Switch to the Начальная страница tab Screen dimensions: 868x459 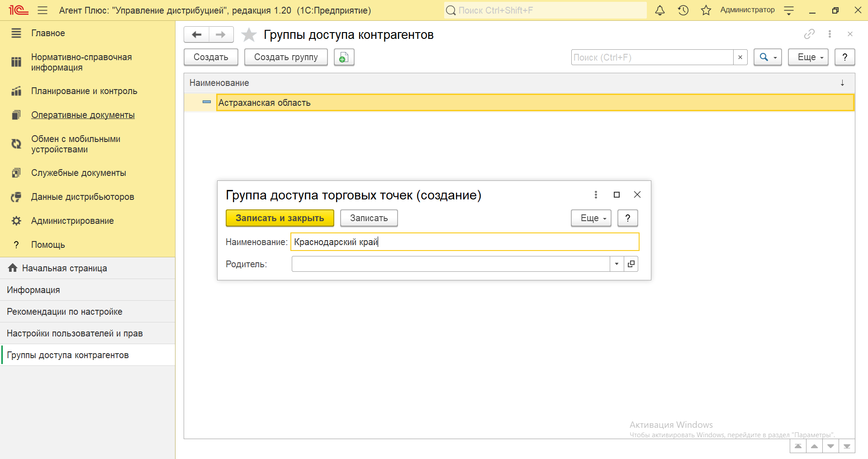coord(64,268)
